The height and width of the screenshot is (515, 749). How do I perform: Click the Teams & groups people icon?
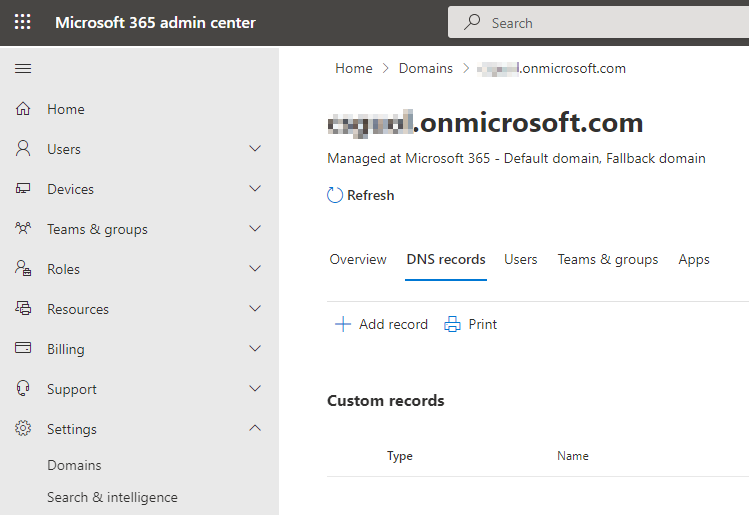click(23, 228)
